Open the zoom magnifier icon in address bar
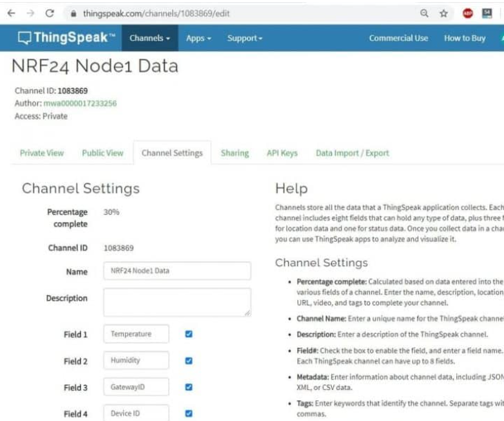This screenshot has height=421, width=504. tap(424, 13)
